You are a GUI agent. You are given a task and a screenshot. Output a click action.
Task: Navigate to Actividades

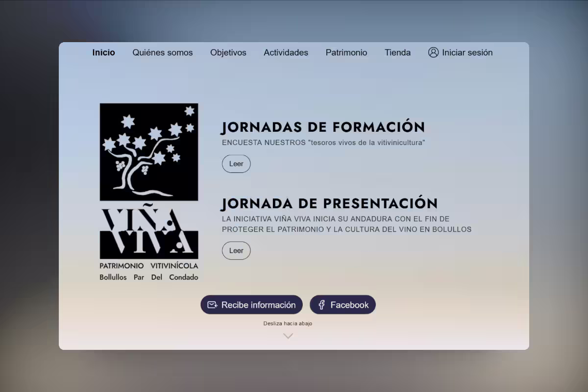[286, 52]
